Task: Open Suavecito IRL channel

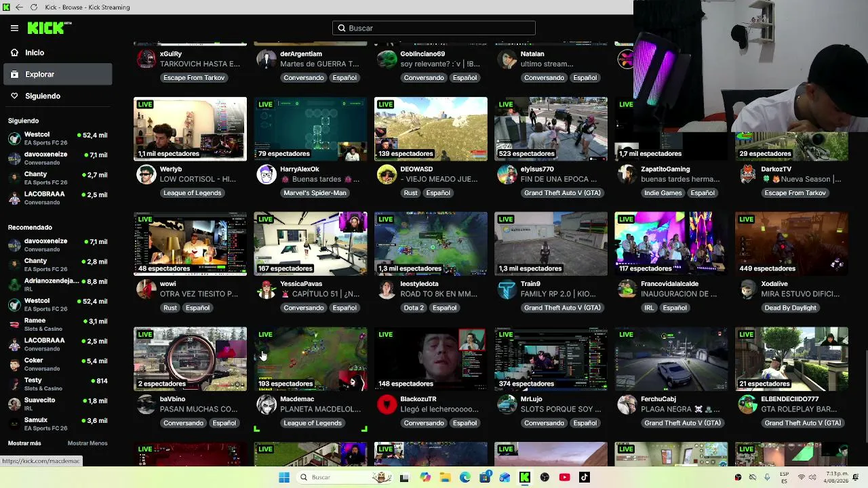Action: (58, 404)
